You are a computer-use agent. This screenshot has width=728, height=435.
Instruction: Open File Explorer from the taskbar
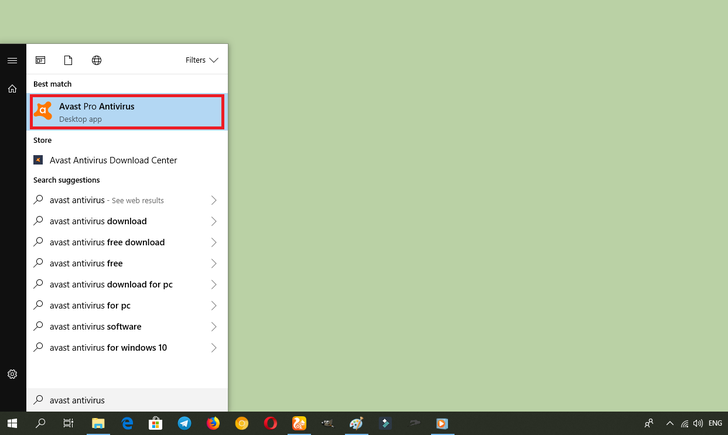point(98,423)
